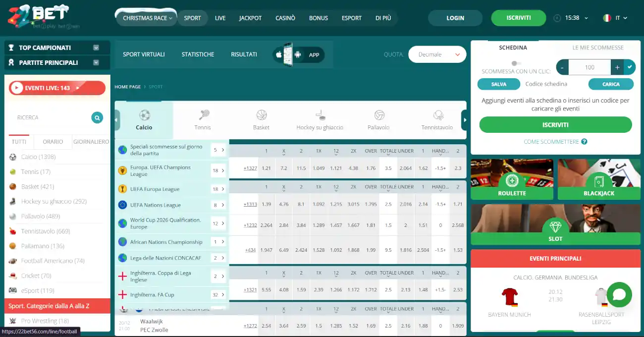Click the Italian flag icon

pos(607,18)
